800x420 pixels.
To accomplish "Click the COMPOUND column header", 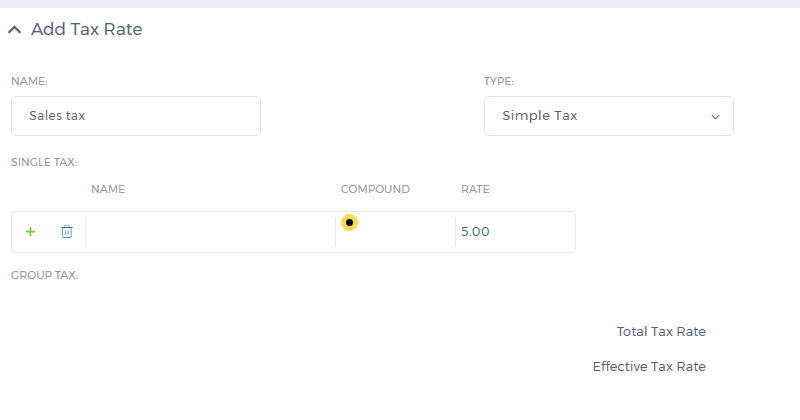I will coord(375,189).
